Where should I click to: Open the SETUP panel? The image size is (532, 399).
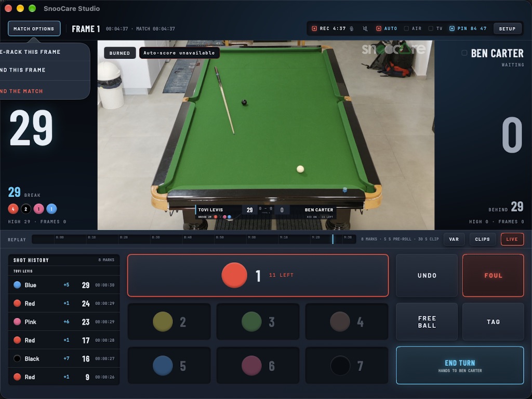tap(507, 29)
